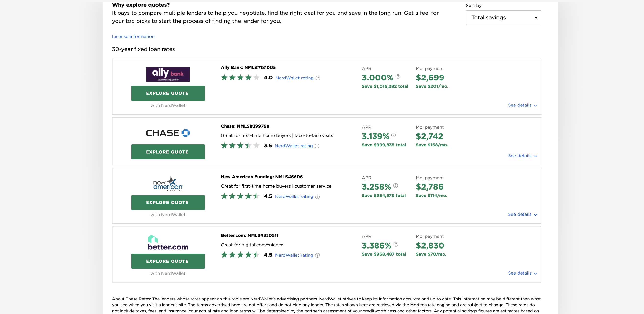This screenshot has height=314, width=644.
Task: Click Explore Quote for Ally Bank
Action: (168, 93)
